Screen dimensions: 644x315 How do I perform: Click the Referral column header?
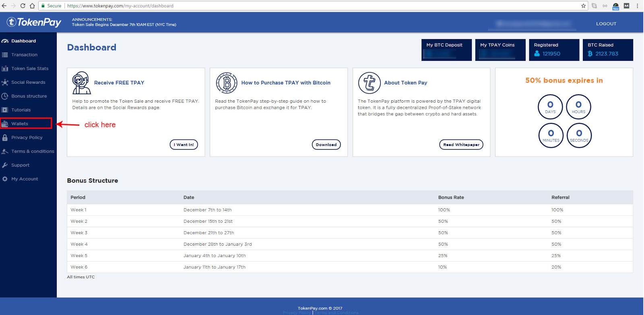tap(560, 197)
